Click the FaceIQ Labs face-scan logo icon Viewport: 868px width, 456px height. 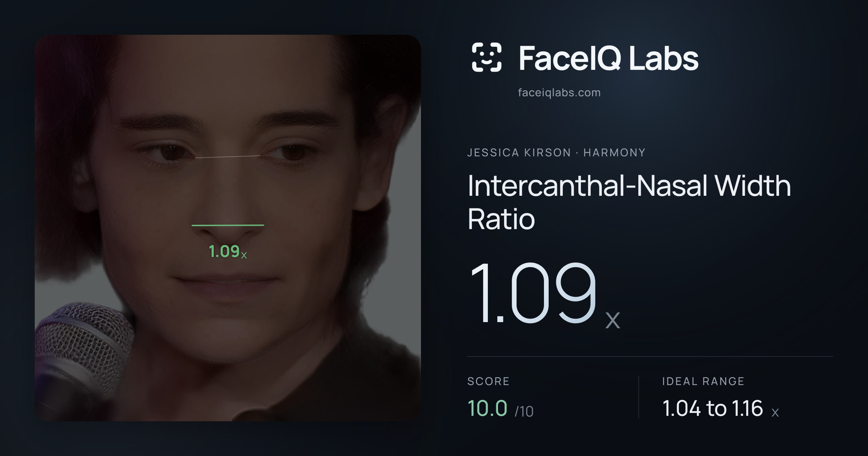click(486, 57)
